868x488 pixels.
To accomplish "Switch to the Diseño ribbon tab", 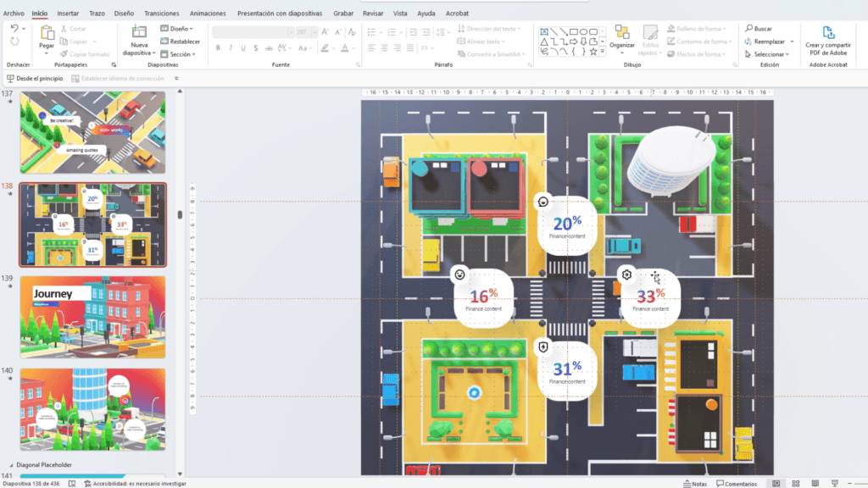I will tap(124, 14).
